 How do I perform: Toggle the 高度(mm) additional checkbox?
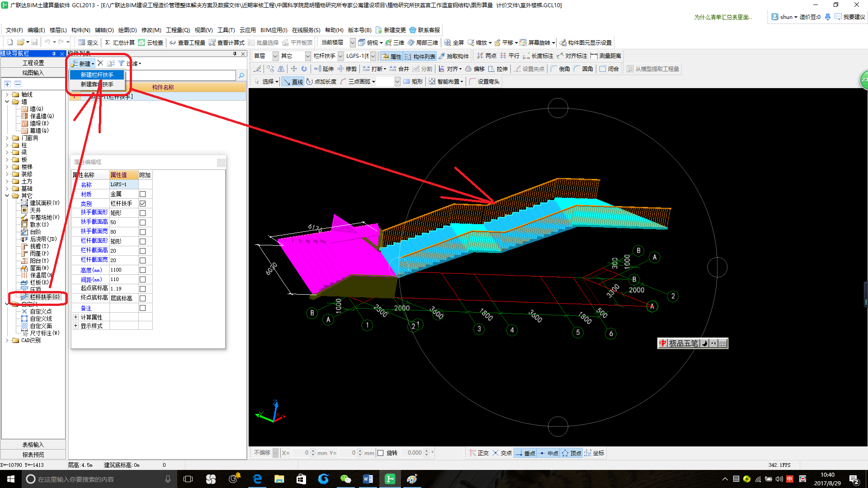pos(142,270)
